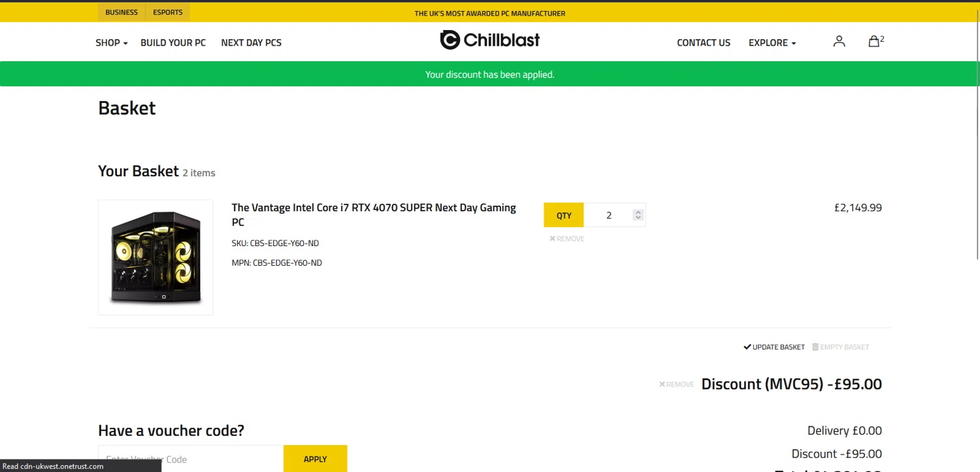
Task: Click 'Delivery £0.00' text
Action: click(x=845, y=431)
